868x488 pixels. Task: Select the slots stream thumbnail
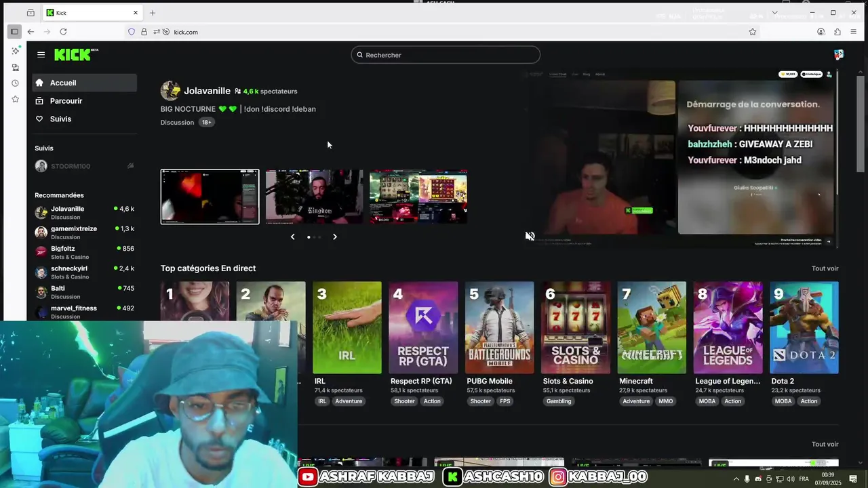418,197
